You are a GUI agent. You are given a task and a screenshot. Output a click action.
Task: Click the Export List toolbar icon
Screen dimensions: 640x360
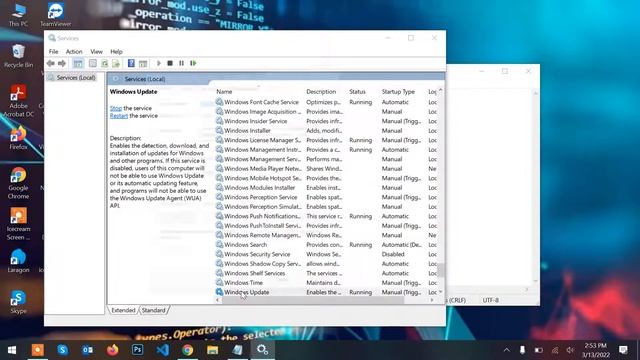coord(116,63)
